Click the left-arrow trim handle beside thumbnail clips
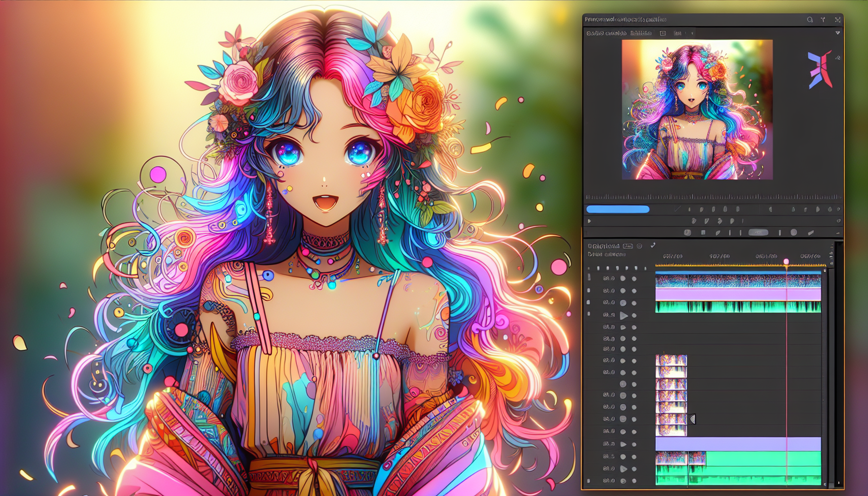 693,419
